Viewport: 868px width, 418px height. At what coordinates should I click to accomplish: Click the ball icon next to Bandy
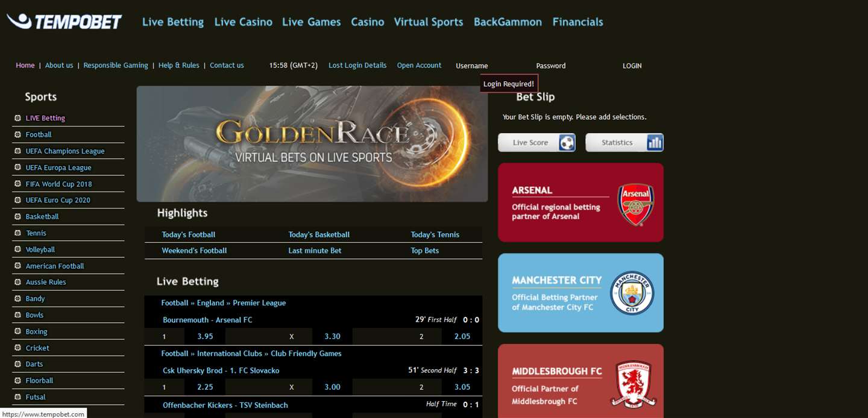(17, 298)
